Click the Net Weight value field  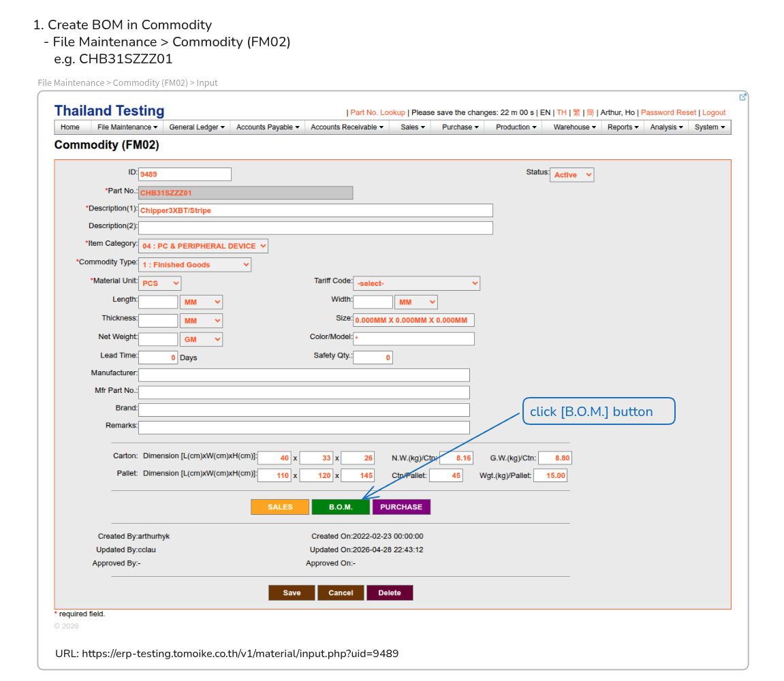158,340
